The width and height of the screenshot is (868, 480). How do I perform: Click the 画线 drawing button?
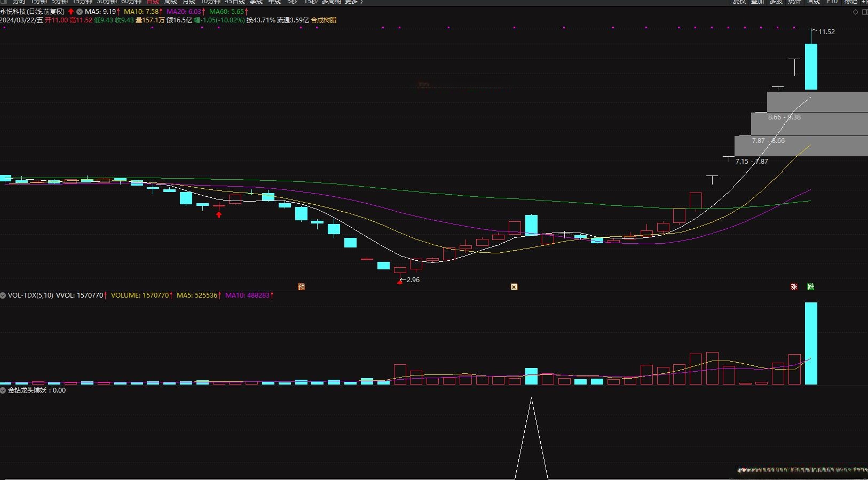coord(813,2)
